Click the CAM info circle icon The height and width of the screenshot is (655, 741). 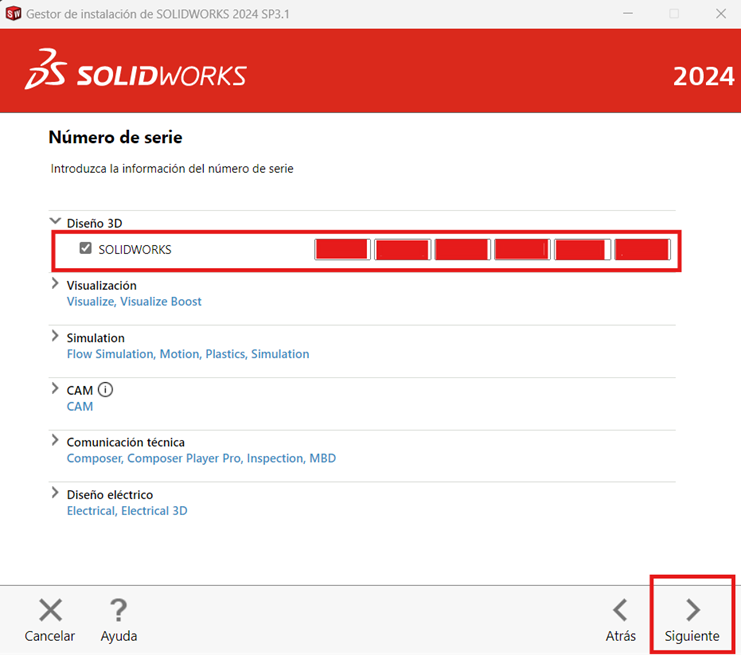click(x=105, y=390)
